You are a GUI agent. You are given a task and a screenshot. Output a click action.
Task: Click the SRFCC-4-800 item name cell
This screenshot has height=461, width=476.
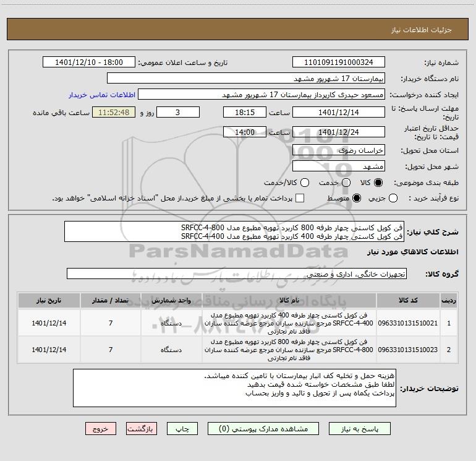(289, 350)
